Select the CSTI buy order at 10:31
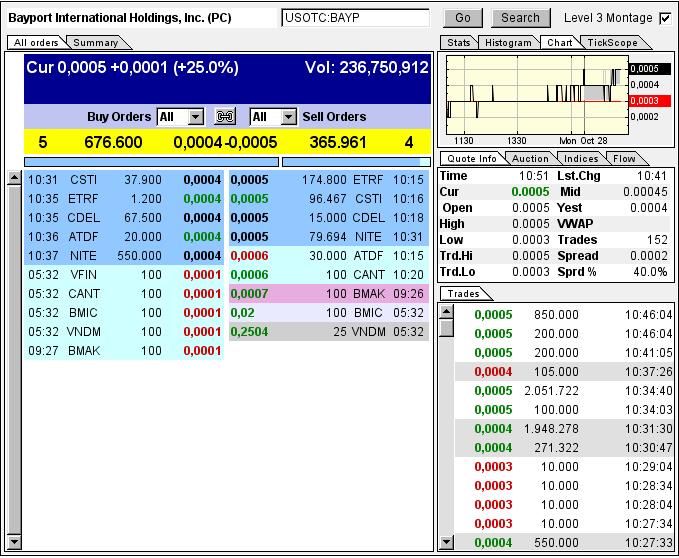679x558 pixels. click(124, 180)
